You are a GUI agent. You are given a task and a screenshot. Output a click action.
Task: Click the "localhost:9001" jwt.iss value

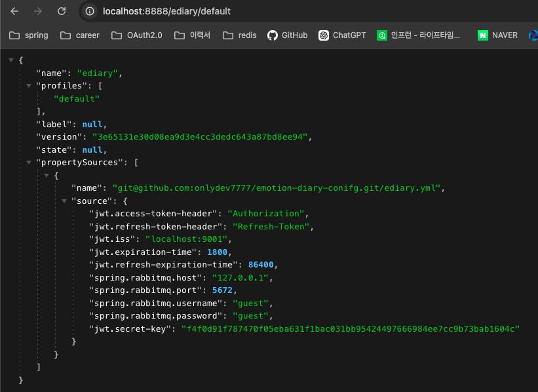187,239
